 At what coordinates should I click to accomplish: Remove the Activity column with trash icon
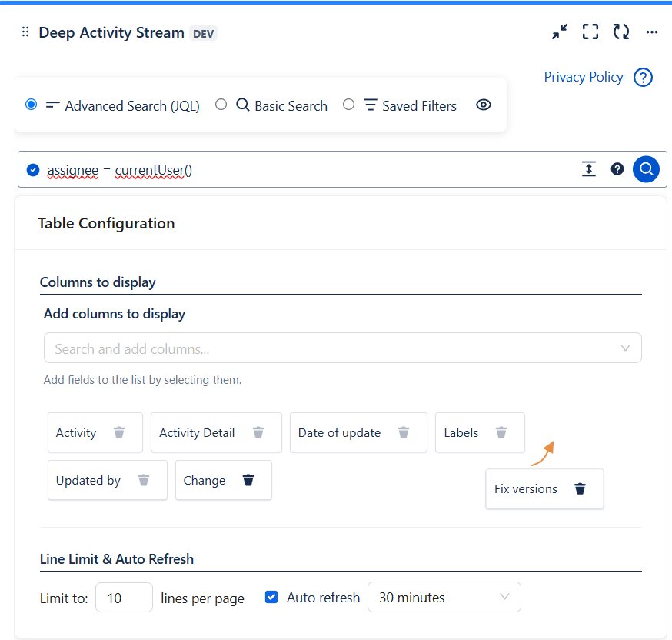click(x=119, y=432)
